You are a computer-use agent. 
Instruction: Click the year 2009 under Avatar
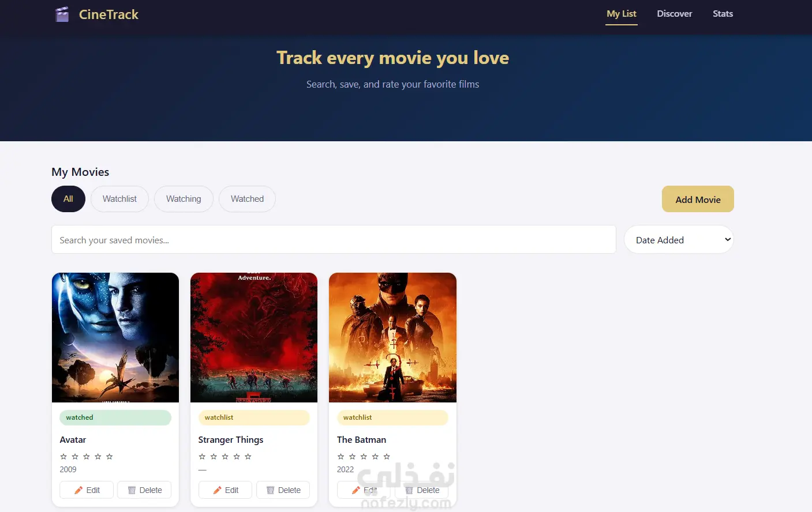68,469
